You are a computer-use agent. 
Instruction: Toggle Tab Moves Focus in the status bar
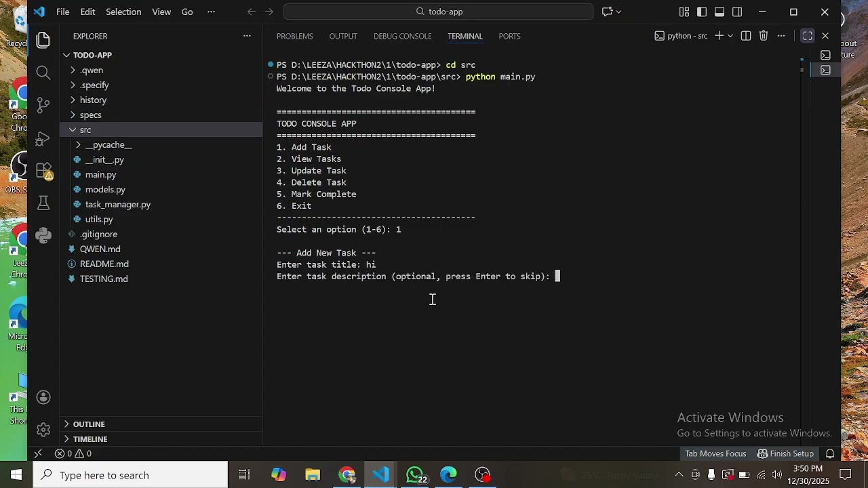[715, 453]
